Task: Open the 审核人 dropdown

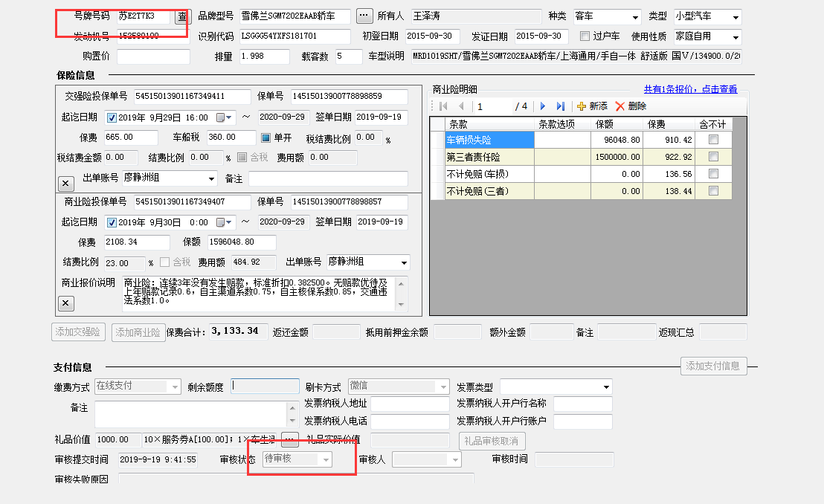Action: 455,460
